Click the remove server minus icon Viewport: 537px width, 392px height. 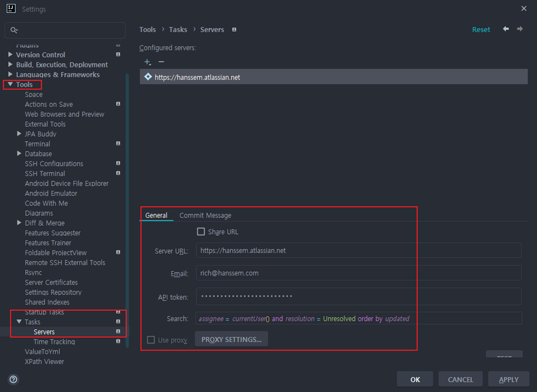pyautogui.click(x=161, y=62)
